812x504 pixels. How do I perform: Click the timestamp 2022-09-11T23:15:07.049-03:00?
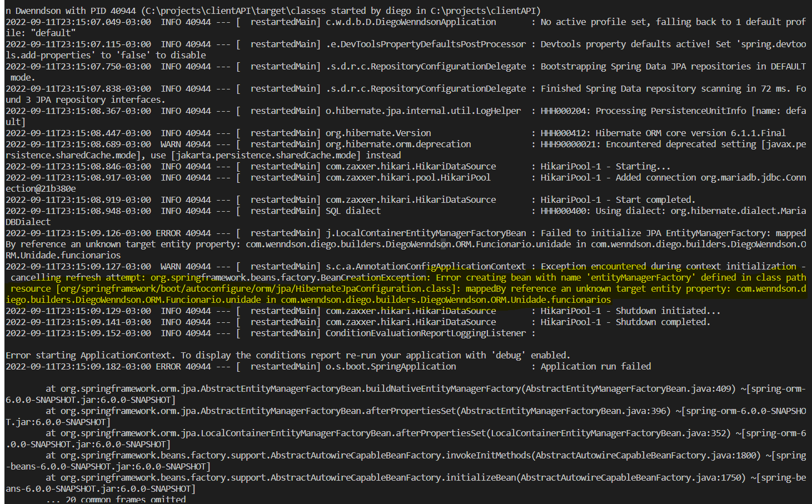click(78, 22)
